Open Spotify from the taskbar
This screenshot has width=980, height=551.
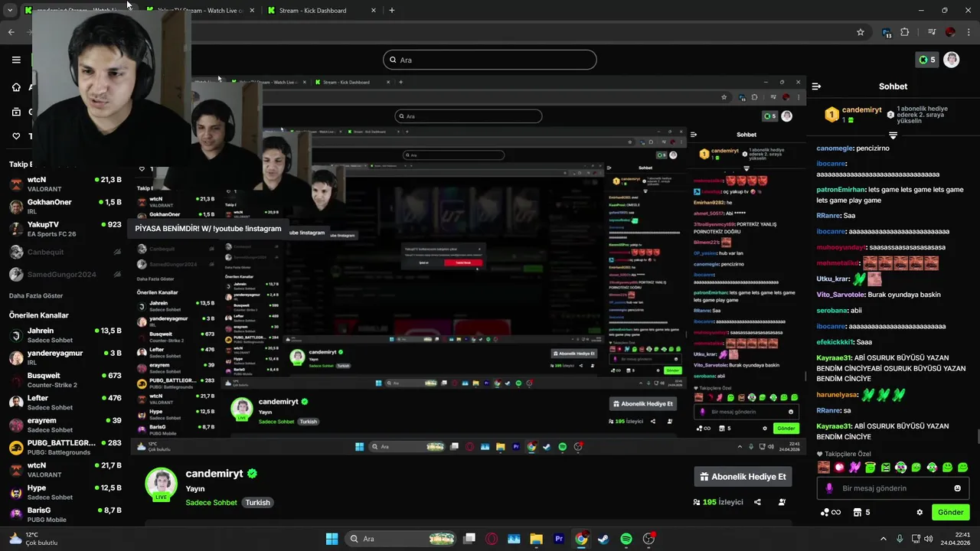[626, 539]
